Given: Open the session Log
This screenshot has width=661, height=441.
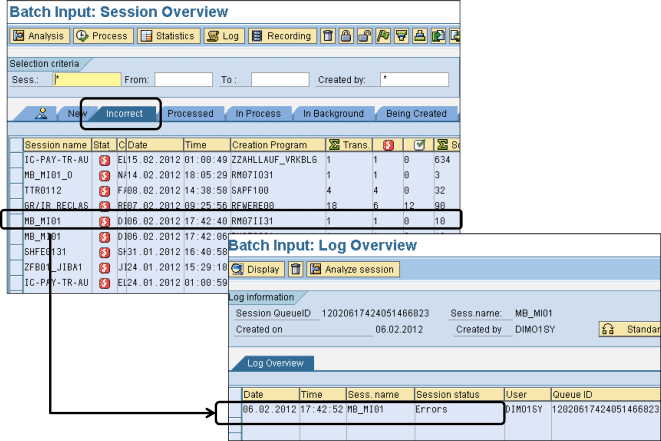Looking at the screenshot, I should pyautogui.click(x=224, y=36).
